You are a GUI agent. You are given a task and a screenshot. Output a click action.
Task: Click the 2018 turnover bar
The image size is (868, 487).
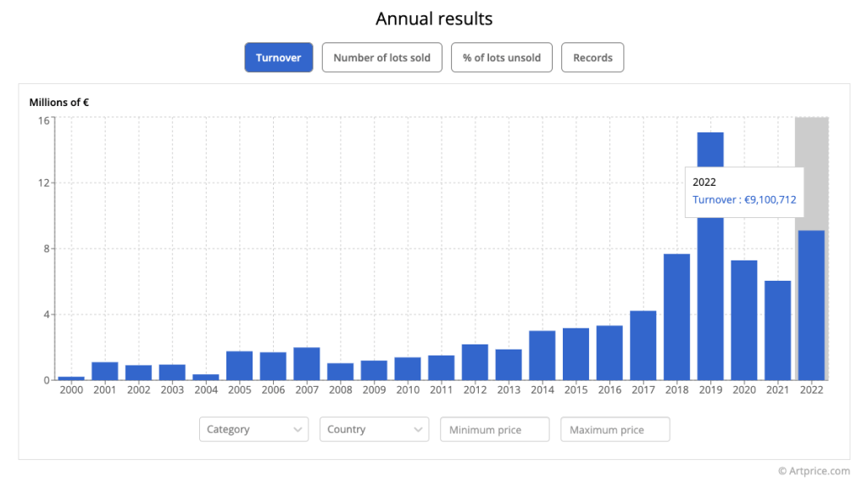tap(677, 317)
